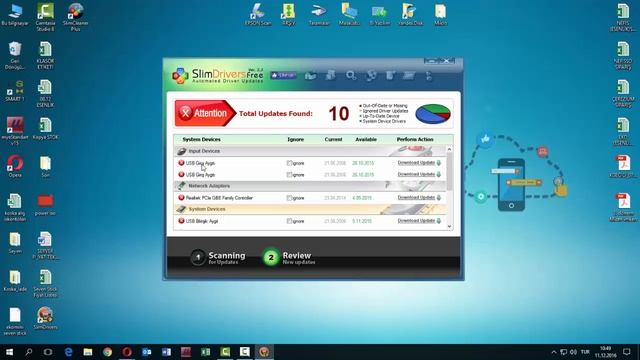Image resolution: width=640 pixels, height=360 pixels.
Task: Select step 1 Scanning for Updates
Action: [218, 258]
